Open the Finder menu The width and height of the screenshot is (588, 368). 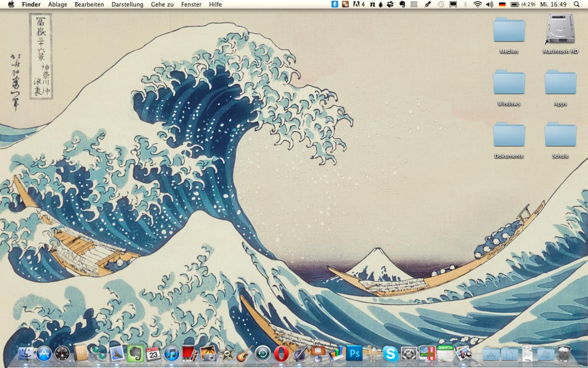point(31,4)
